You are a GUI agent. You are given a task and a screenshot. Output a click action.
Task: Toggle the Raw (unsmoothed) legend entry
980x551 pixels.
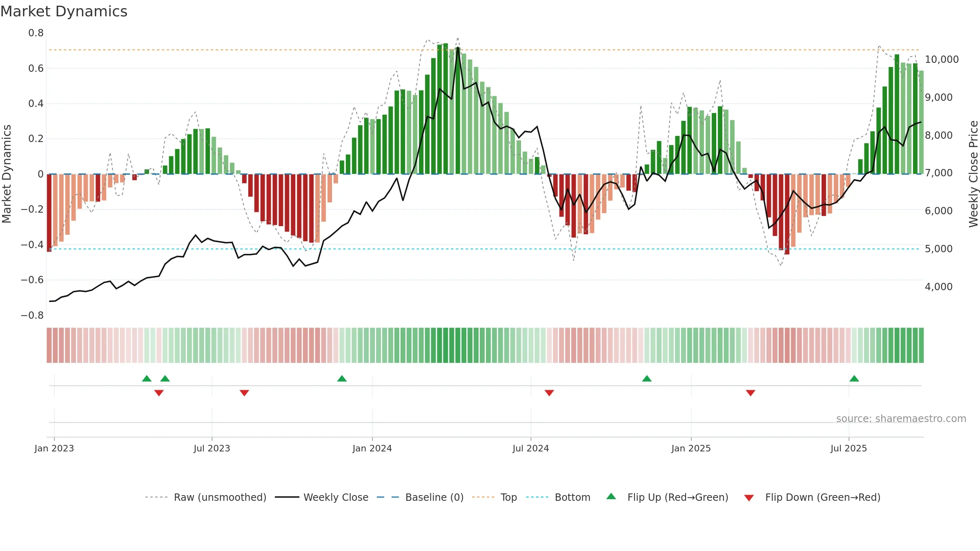pyautogui.click(x=205, y=497)
